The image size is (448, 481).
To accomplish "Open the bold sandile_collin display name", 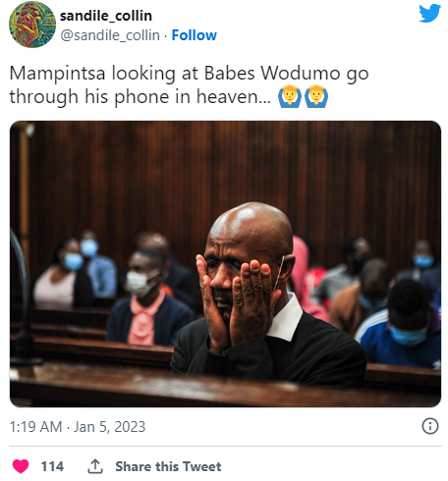I will coord(106,16).
